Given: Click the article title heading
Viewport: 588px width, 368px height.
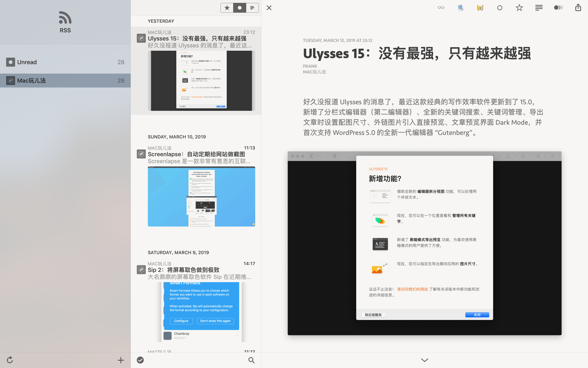Looking at the screenshot, I should 417,53.
